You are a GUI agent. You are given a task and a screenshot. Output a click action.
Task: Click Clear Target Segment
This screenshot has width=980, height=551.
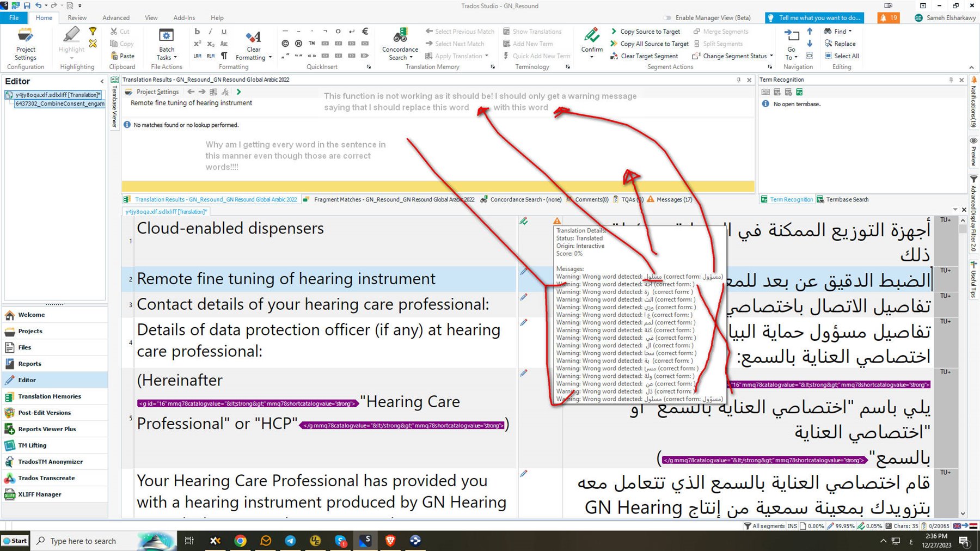point(644,56)
